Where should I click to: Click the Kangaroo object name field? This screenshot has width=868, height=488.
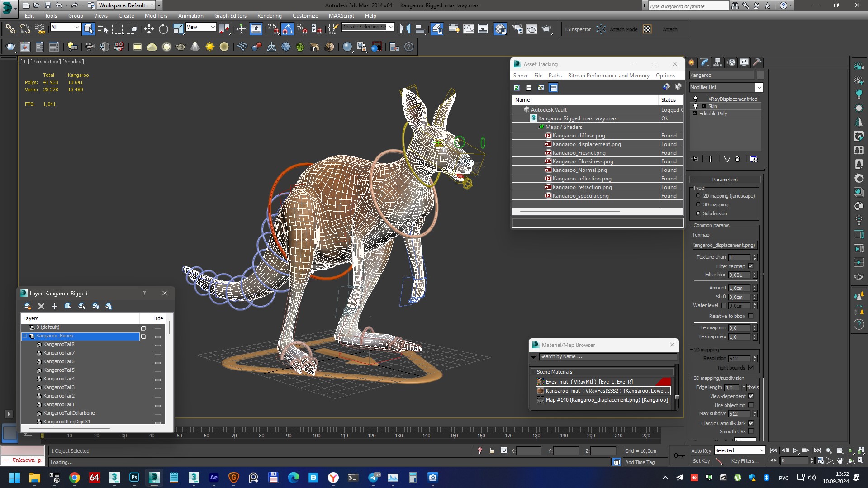(721, 75)
